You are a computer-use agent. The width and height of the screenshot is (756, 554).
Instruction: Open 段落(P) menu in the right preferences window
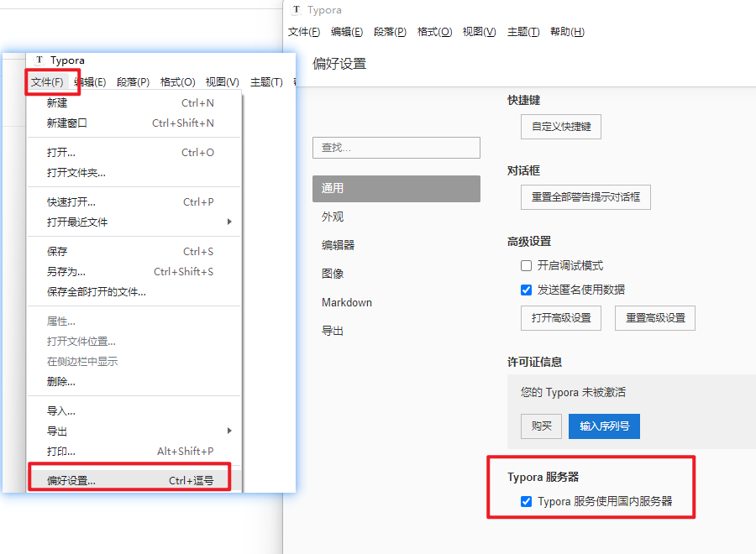tap(390, 32)
